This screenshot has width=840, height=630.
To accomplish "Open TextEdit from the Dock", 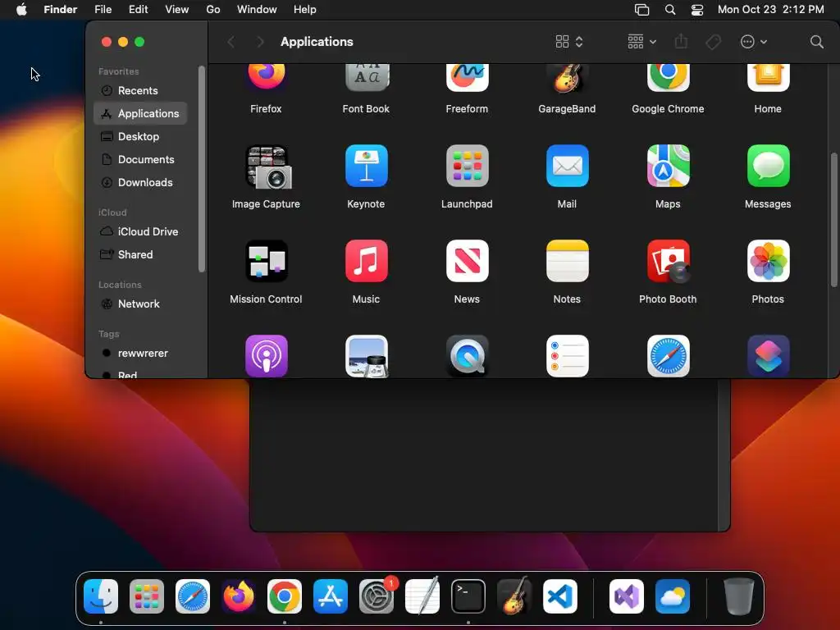I will (422, 596).
